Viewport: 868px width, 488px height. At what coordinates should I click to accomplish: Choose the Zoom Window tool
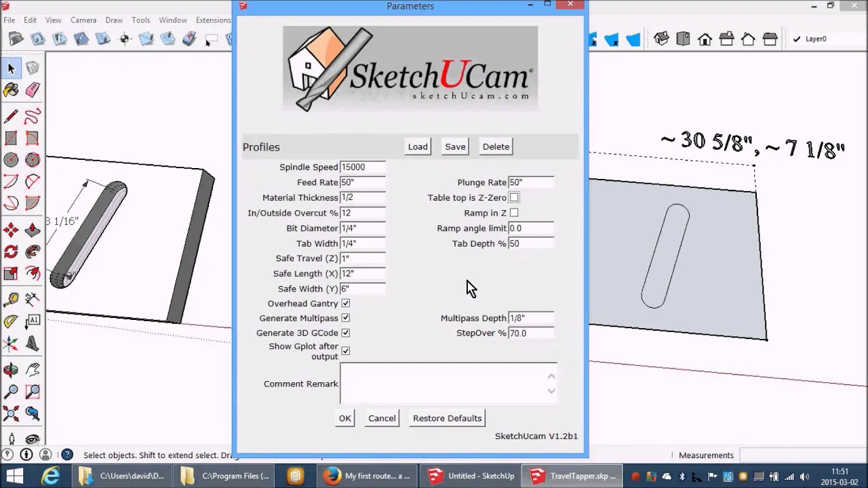pyautogui.click(x=33, y=392)
